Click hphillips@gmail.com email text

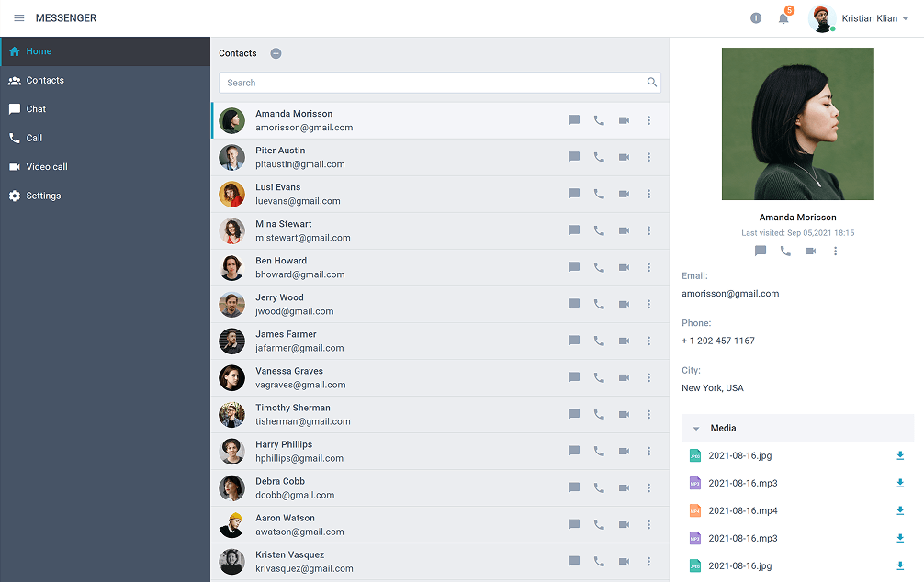tap(299, 458)
